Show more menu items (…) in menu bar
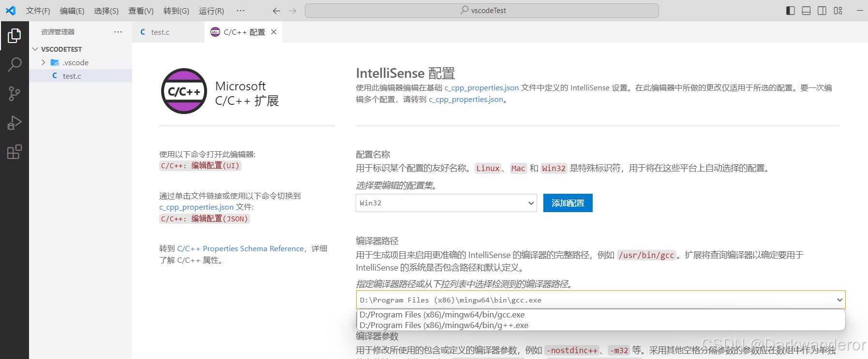868x359 pixels. [x=240, y=11]
